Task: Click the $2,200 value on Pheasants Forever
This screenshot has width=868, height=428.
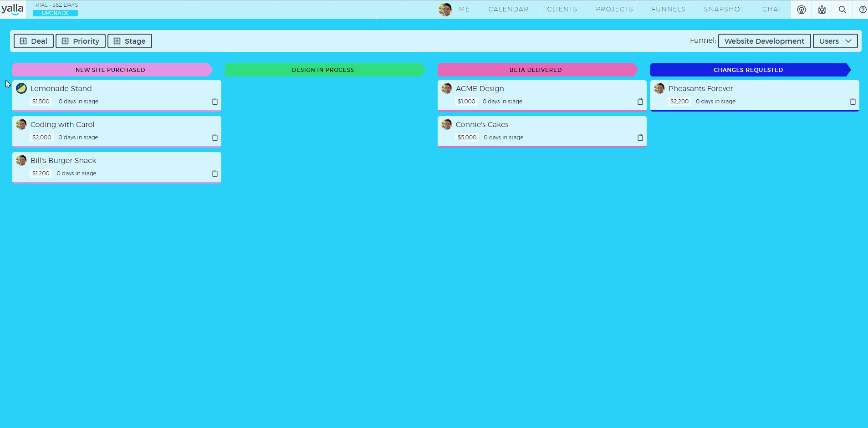Action: coord(679,102)
